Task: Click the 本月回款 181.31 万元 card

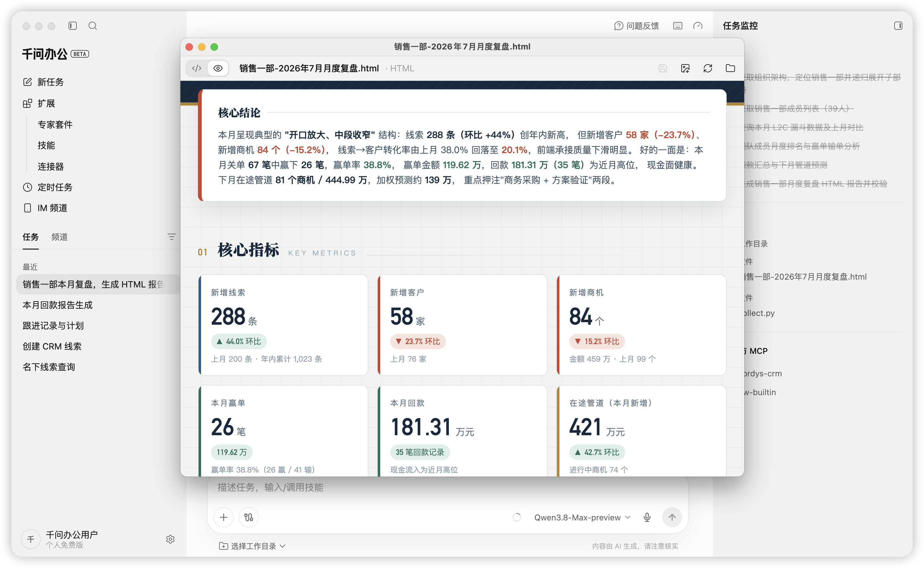Action: click(462, 431)
